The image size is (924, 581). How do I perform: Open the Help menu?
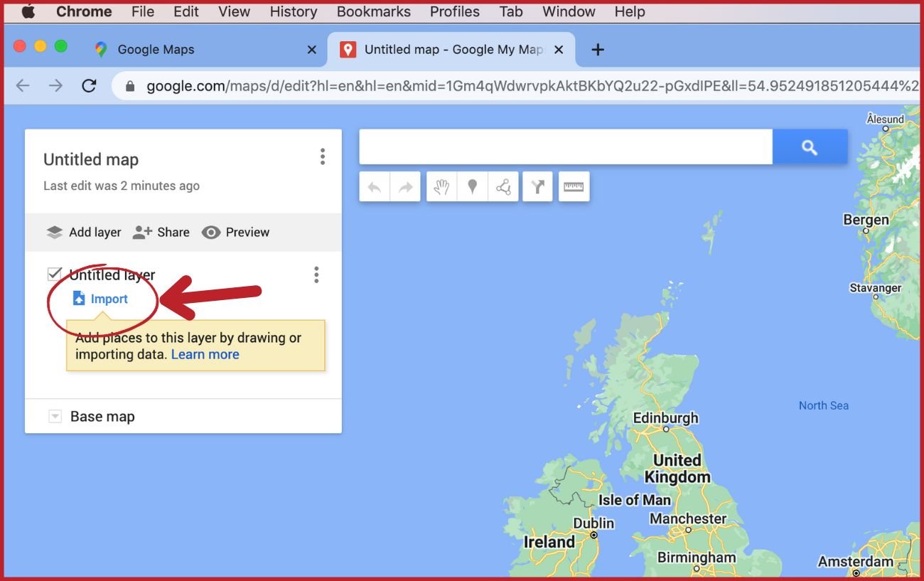pyautogui.click(x=630, y=11)
